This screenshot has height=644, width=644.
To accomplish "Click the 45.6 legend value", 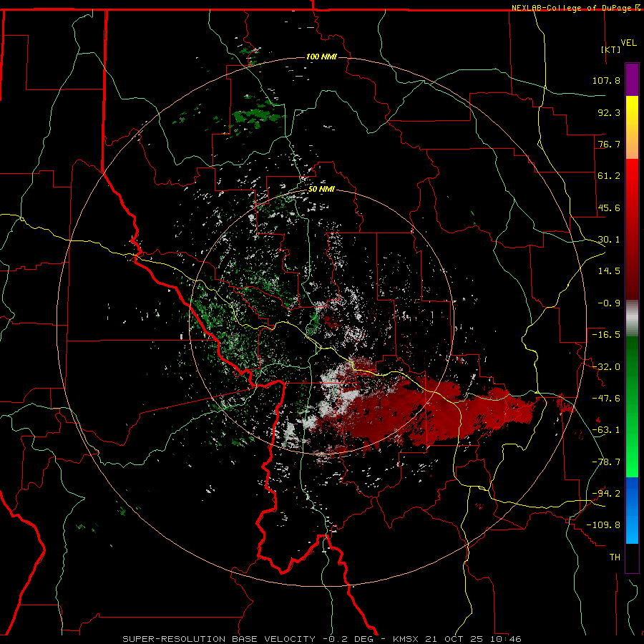I will 609,208.
